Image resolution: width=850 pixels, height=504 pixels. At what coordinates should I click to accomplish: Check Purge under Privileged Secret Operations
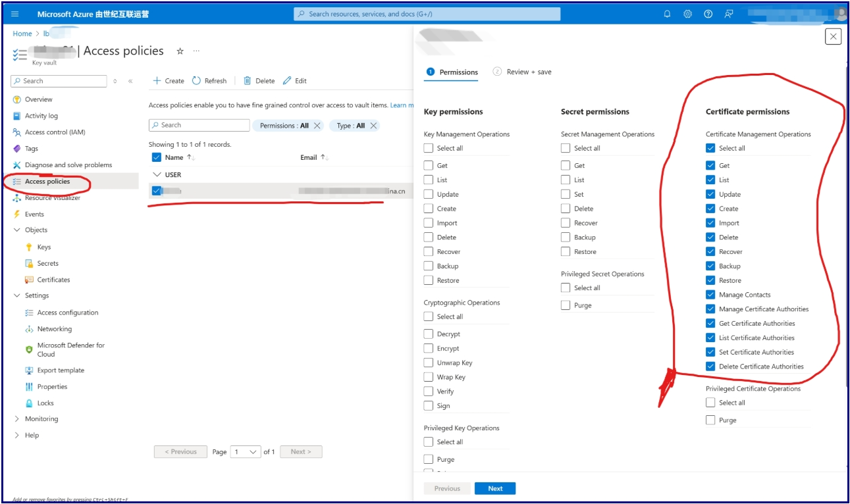click(x=566, y=305)
